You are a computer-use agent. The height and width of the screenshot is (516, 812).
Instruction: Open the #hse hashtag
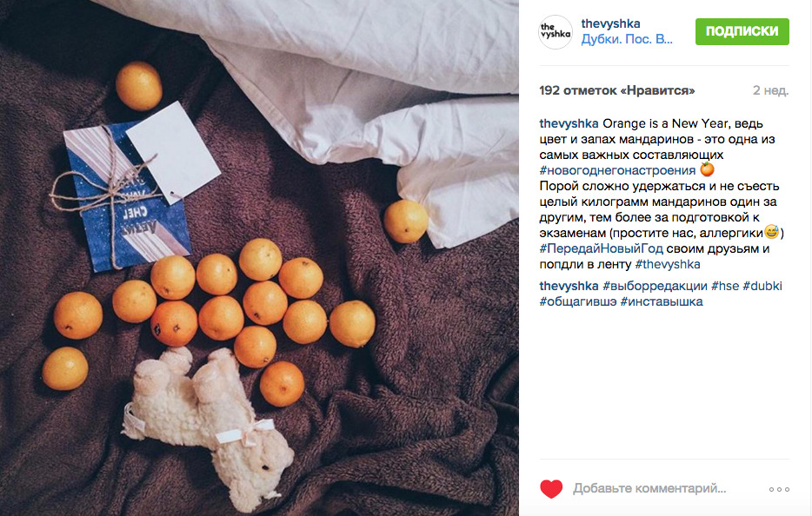coord(725,286)
